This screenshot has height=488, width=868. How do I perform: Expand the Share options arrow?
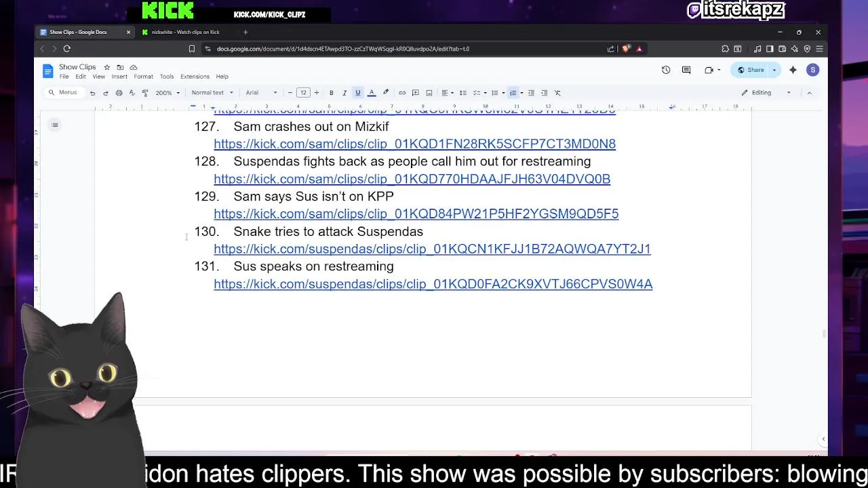[774, 70]
